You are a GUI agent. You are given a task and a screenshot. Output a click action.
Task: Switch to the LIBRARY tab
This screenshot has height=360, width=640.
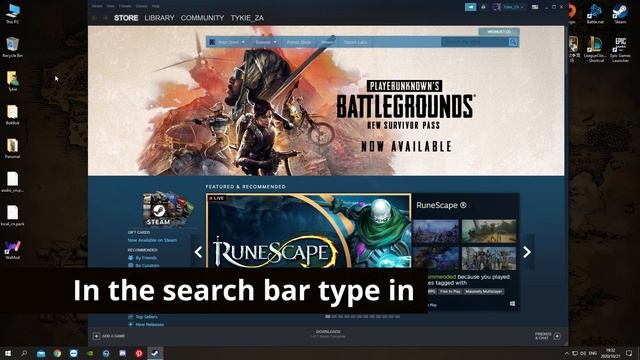[x=159, y=18]
